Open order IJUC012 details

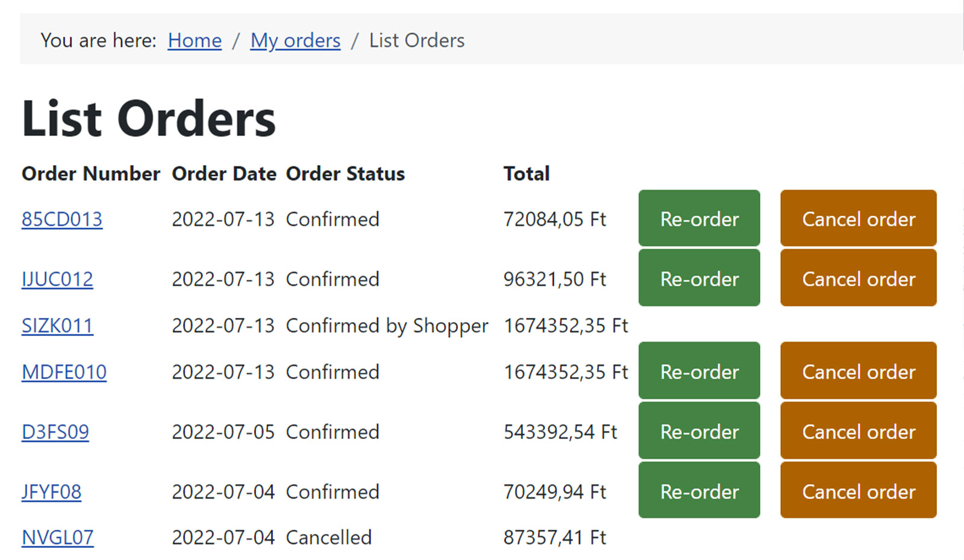point(57,279)
